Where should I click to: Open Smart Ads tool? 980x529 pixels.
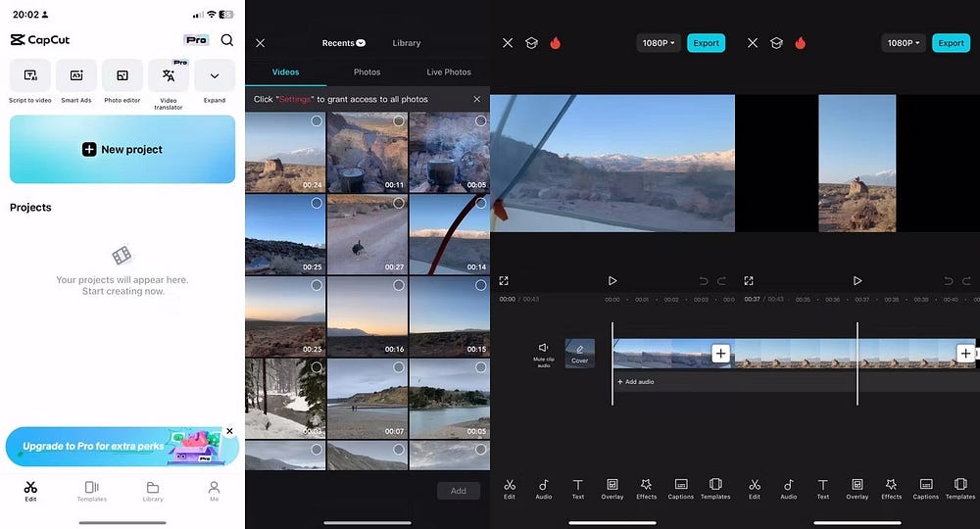[x=76, y=82]
